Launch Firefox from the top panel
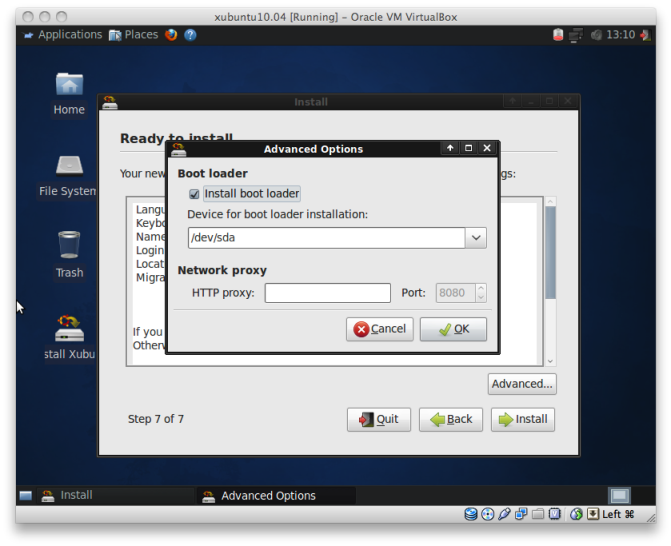The image size is (671, 546). point(171,35)
